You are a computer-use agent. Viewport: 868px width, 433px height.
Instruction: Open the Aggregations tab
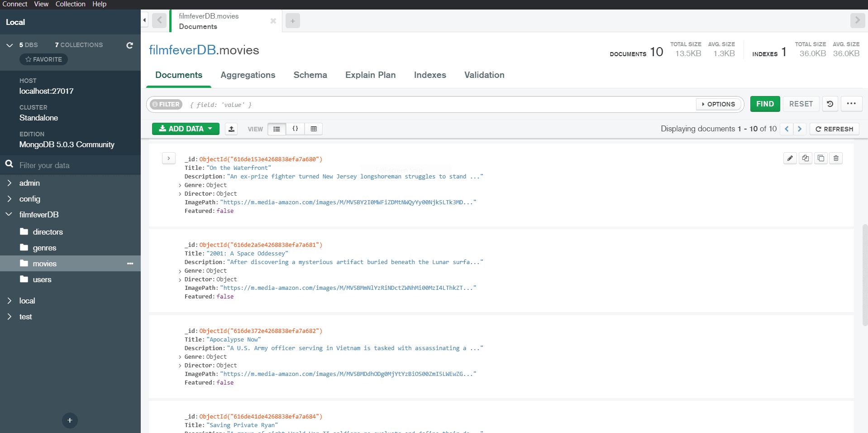(x=248, y=75)
